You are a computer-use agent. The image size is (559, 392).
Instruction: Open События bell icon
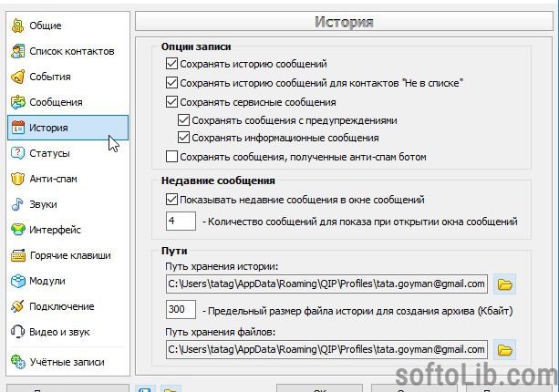17,77
